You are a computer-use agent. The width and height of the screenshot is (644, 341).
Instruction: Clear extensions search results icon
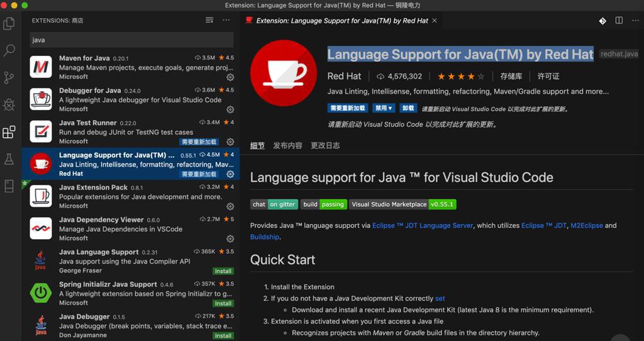209,20
